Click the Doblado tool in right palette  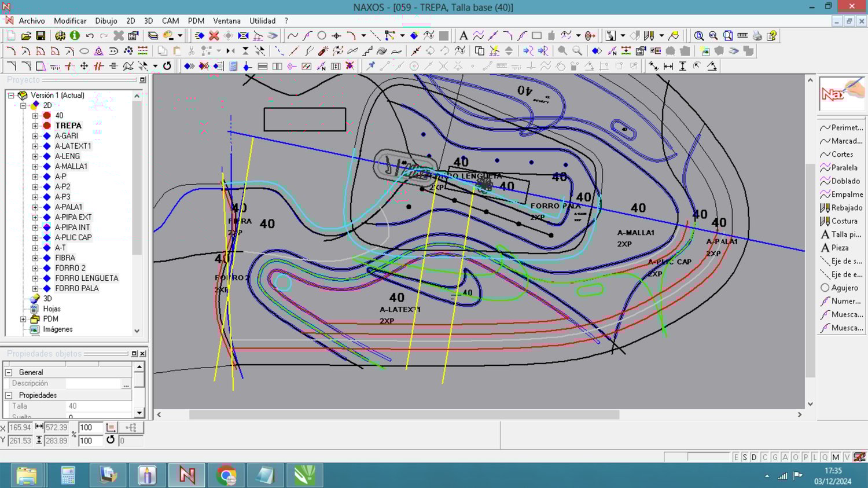click(x=842, y=181)
